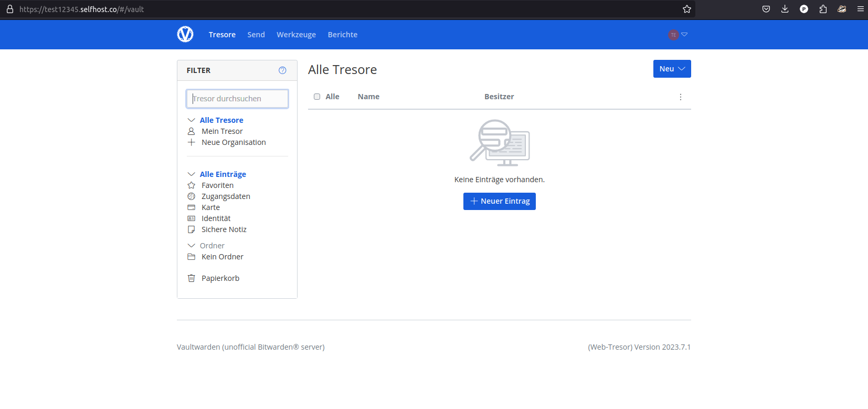Click the Vaultwarden logo icon
The height and width of the screenshot is (409, 868).
[185, 35]
